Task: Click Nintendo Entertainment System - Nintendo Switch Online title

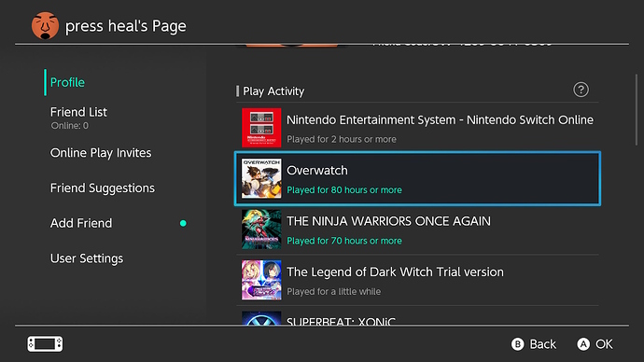Action: pyautogui.click(x=440, y=119)
